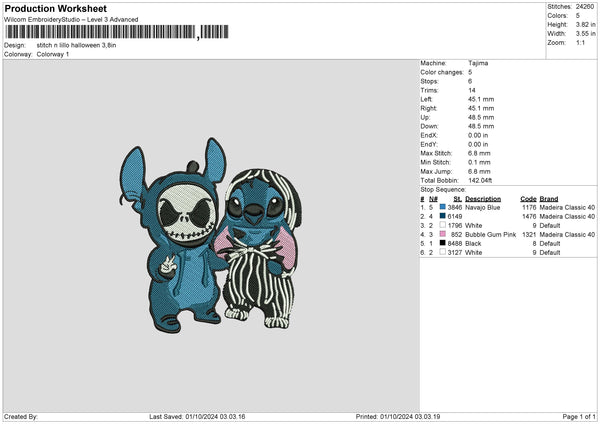Click the 'Navajo Blue' description text
This screenshot has height=424, width=600.
(483, 207)
